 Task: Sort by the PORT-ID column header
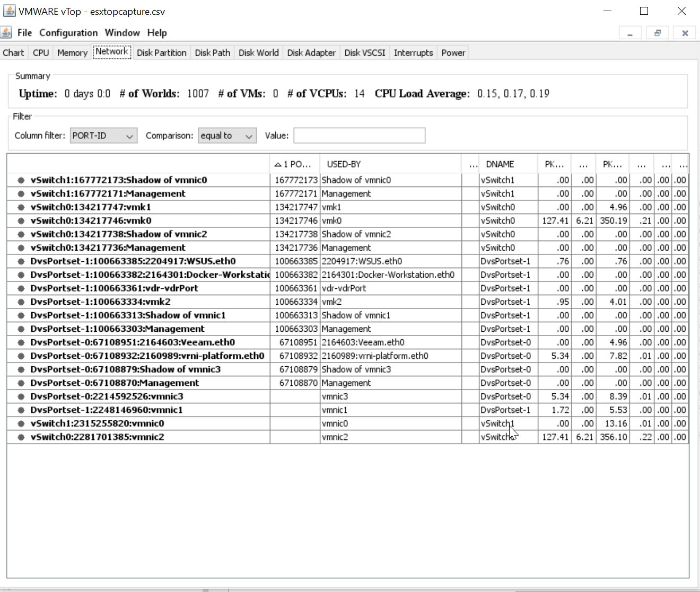click(x=294, y=164)
